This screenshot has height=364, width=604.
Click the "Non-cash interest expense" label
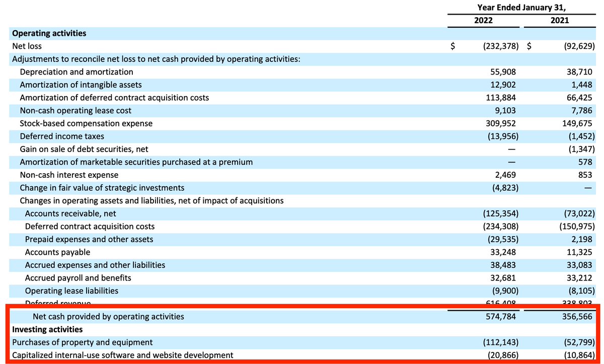69,175
